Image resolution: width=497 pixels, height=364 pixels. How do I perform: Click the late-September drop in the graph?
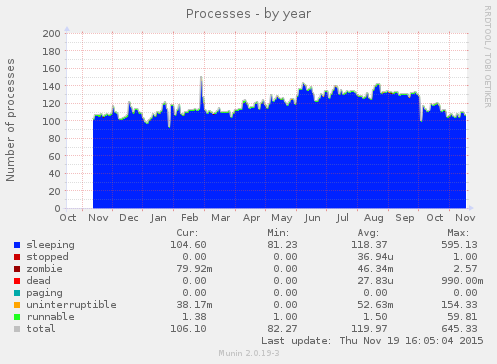tap(421, 120)
